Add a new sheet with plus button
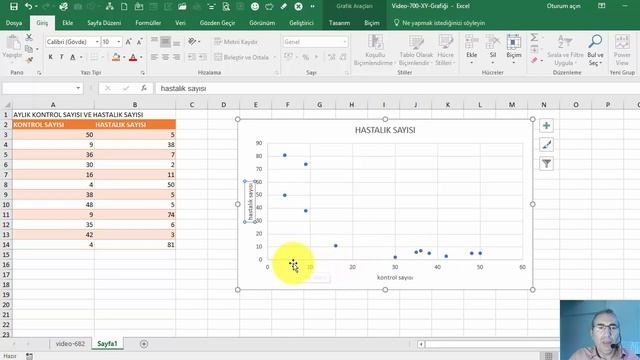The width and height of the screenshot is (640, 360). click(144, 344)
